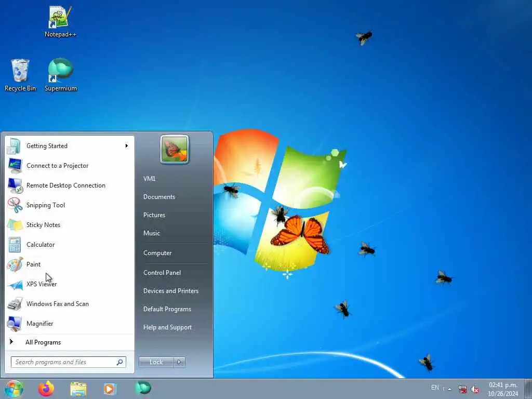Click the Sticky Notes icon
Screen dimensions: 532x399
[15, 224]
